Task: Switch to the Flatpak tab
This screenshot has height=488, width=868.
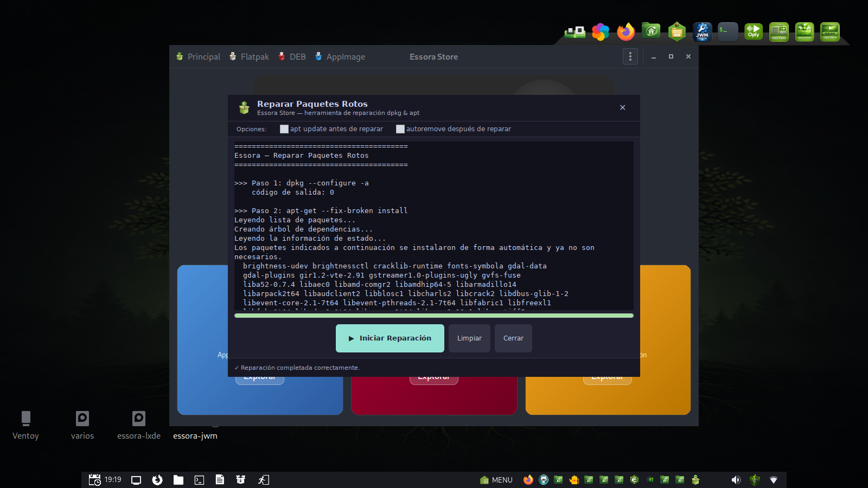Action: [x=249, y=56]
